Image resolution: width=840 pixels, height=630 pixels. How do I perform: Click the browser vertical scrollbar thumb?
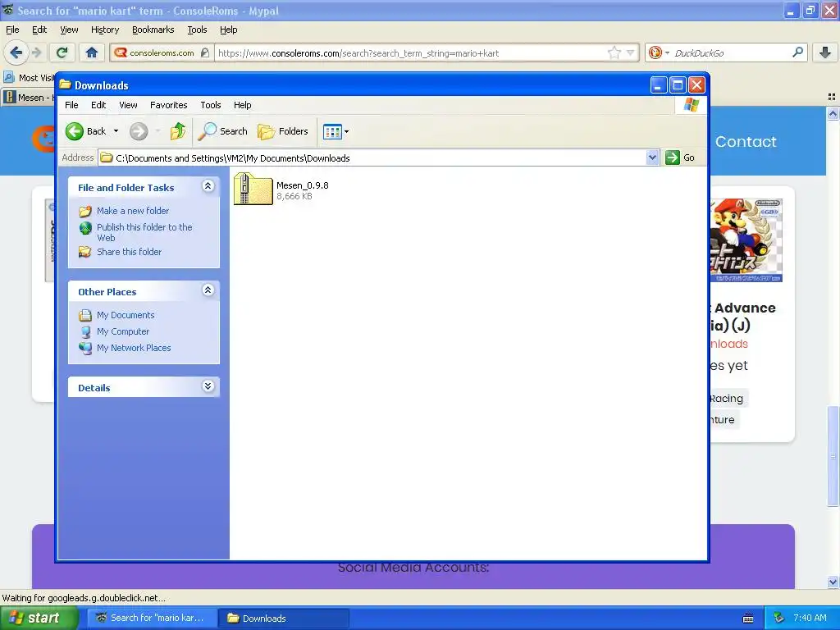[833, 456]
